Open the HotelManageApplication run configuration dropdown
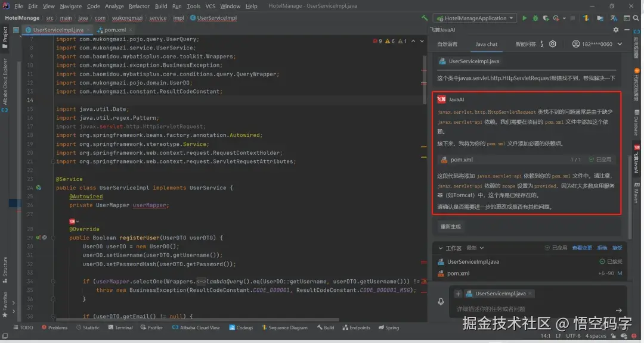This screenshot has height=343, width=644. [475, 18]
